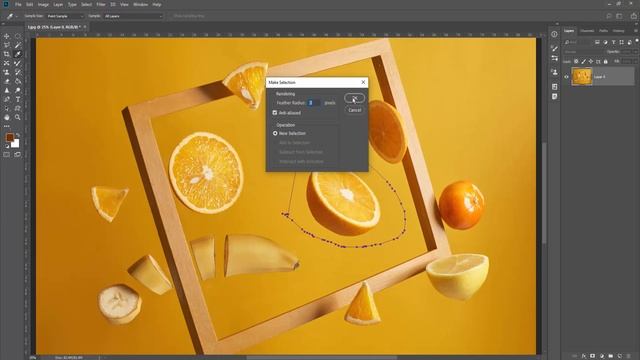Select the Crop tool
This screenshot has height=360, width=640.
[x=7, y=54]
